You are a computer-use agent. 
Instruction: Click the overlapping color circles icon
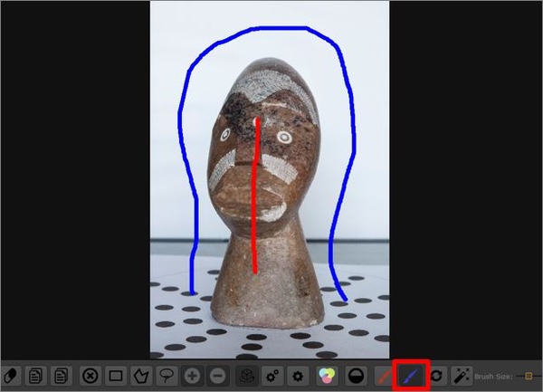click(x=328, y=376)
